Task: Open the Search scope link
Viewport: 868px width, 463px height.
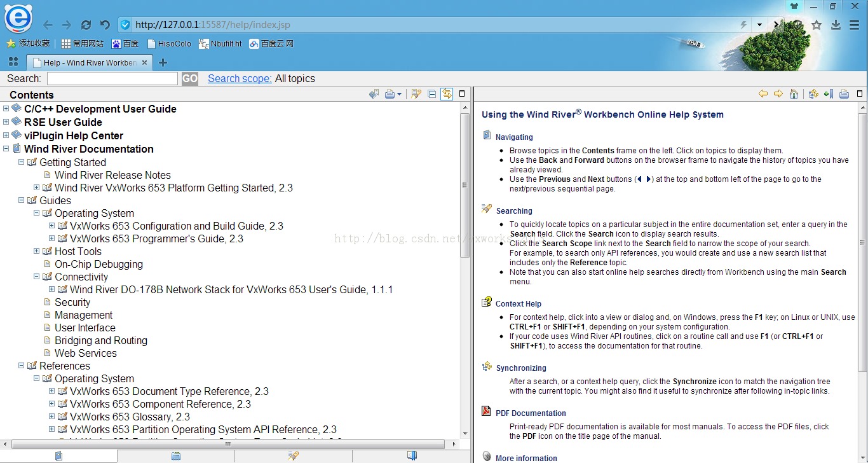Action: pyautogui.click(x=240, y=78)
